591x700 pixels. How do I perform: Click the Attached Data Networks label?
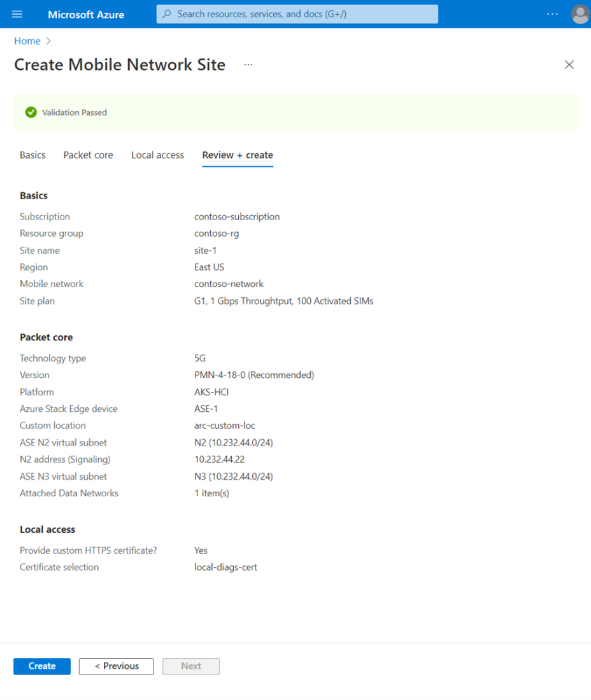(x=69, y=493)
